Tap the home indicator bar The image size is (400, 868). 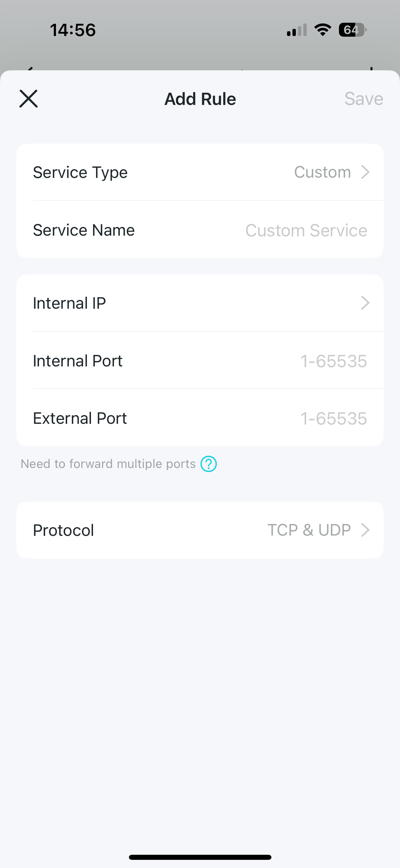pyautogui.click(x=200, y=857)
